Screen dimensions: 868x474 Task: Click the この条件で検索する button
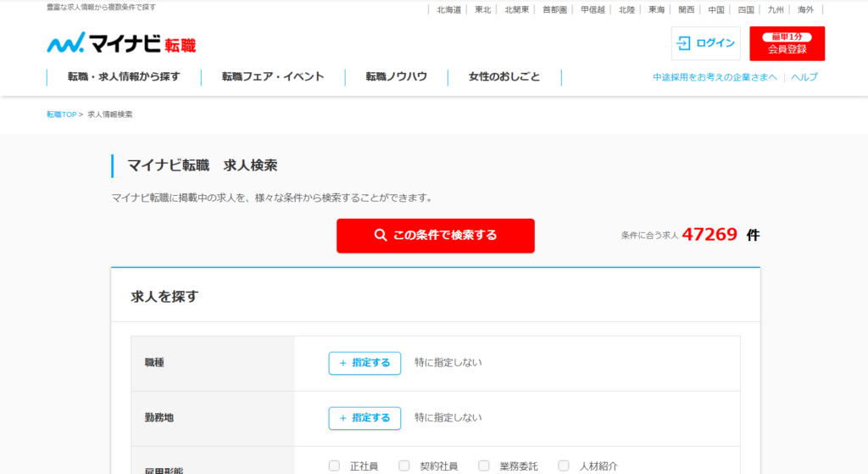click(435, 236)
